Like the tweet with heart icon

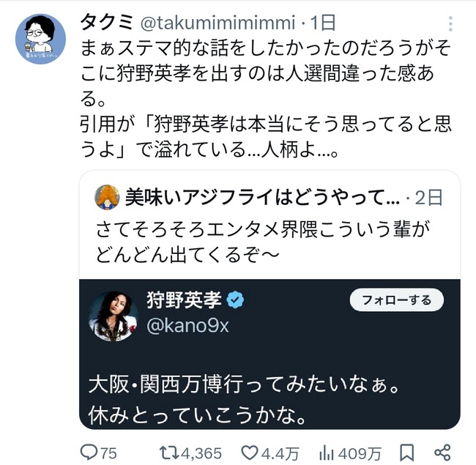click(x=250, y=453)
